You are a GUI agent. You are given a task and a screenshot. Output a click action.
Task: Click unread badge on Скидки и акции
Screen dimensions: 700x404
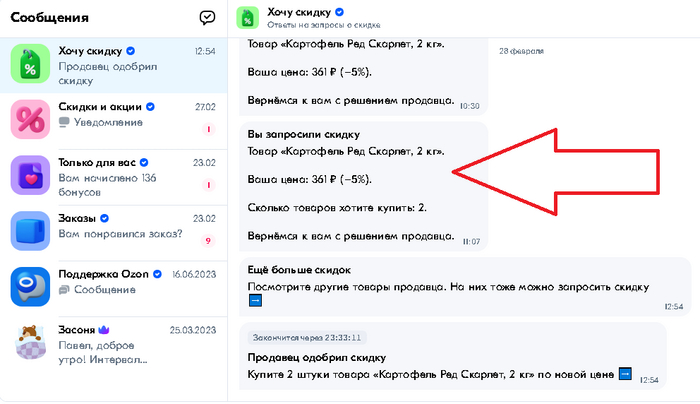click(x=208, y=129)
